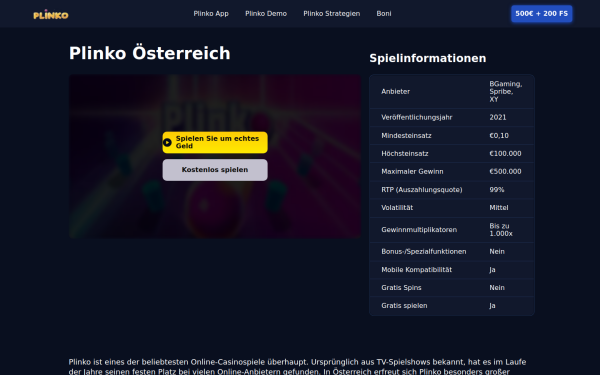Click the Anbieter row label
This screenshot has height=375, width=600.
click(x=396, y=91)
